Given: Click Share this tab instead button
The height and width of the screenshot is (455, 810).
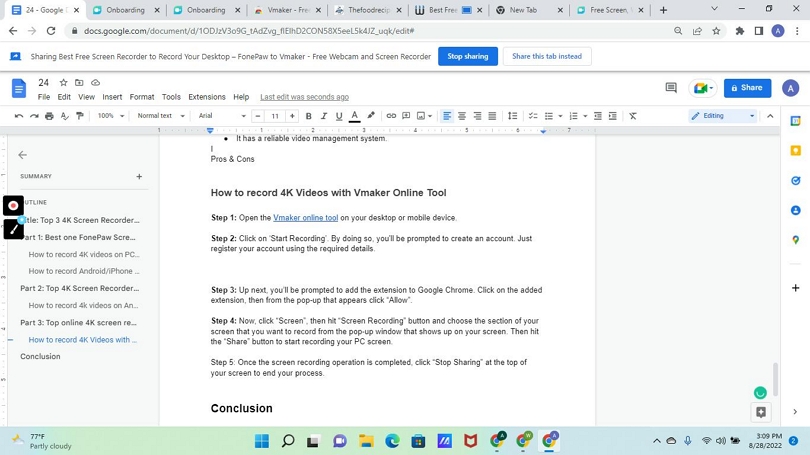Looking at the screenshot, I should coord(547,56).
